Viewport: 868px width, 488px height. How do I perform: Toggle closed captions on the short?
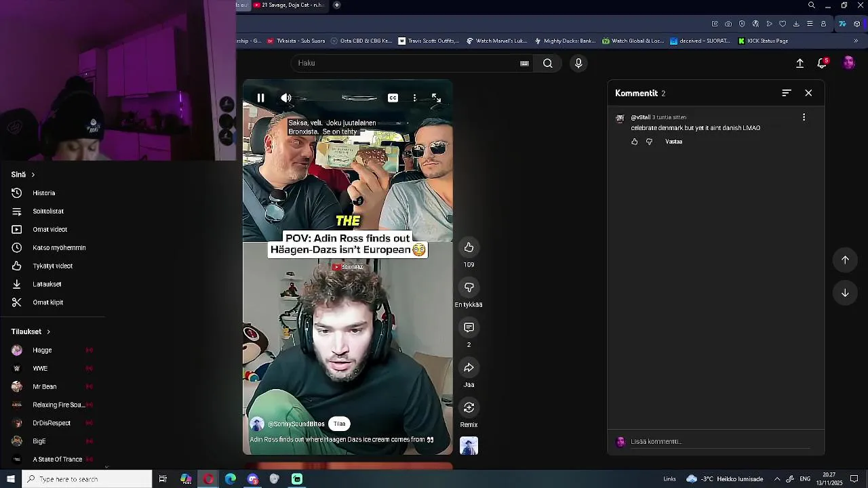(x=393, y=98)
